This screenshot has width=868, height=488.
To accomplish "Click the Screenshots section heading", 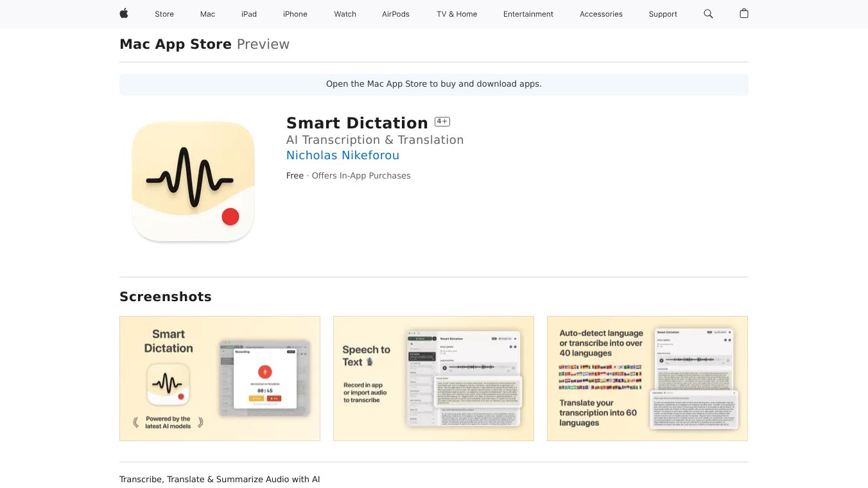I will click(166, 297).
